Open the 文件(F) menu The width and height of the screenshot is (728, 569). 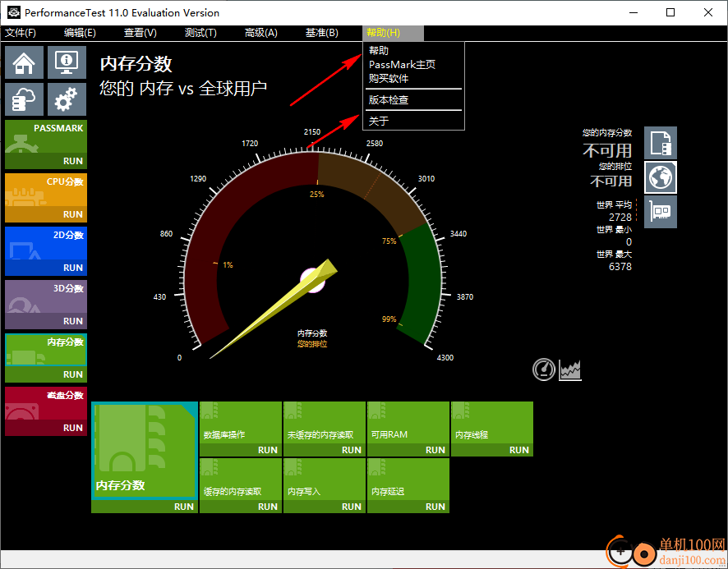point(21,33)
